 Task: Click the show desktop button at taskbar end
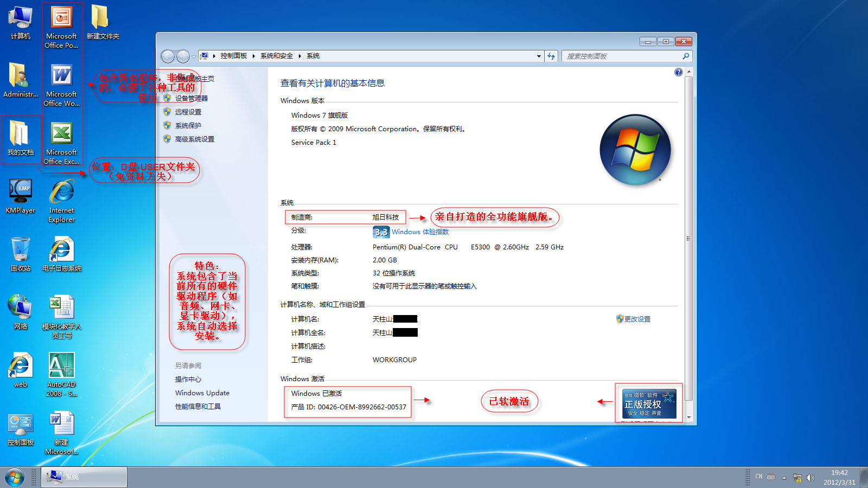[x=864, y=477]
